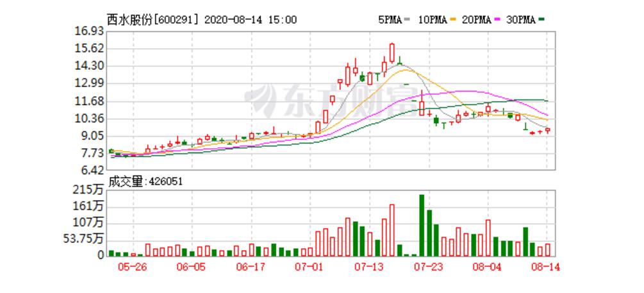The image size is (644, 293).
Task: Click the magenta 20PMA color marker
Action: (x=498, y=21)
